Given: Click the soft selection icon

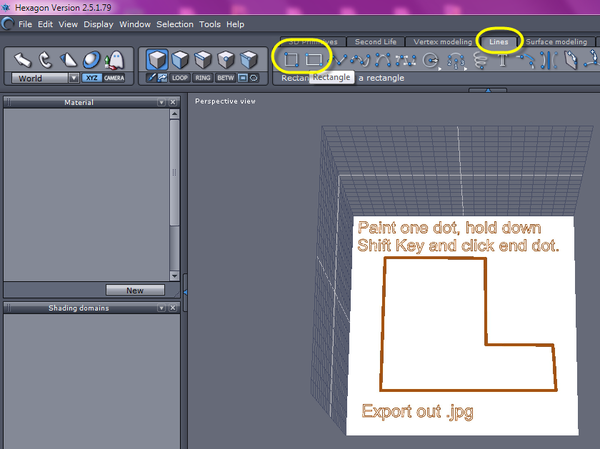Looking at the screenshot, I should click(x=162, y=78).
